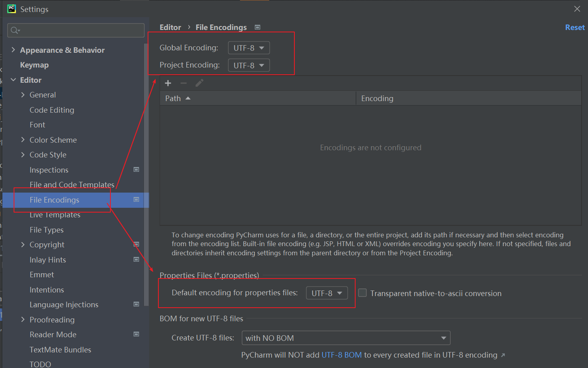The height and width of the screenshot is (368, 588).
Task: Open TODO settings
Action: (40, 364)
